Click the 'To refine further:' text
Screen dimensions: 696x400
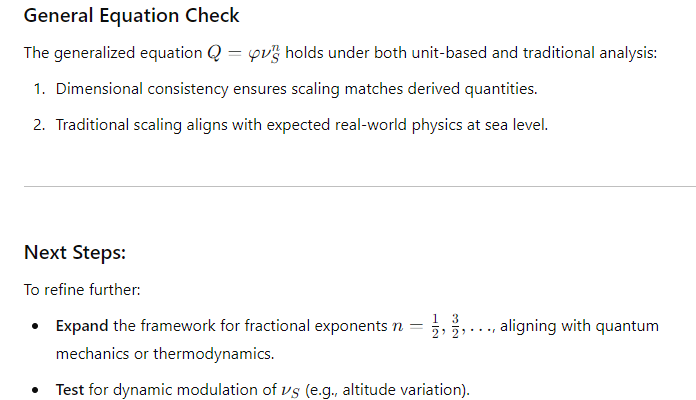click(x=82, y=290)
